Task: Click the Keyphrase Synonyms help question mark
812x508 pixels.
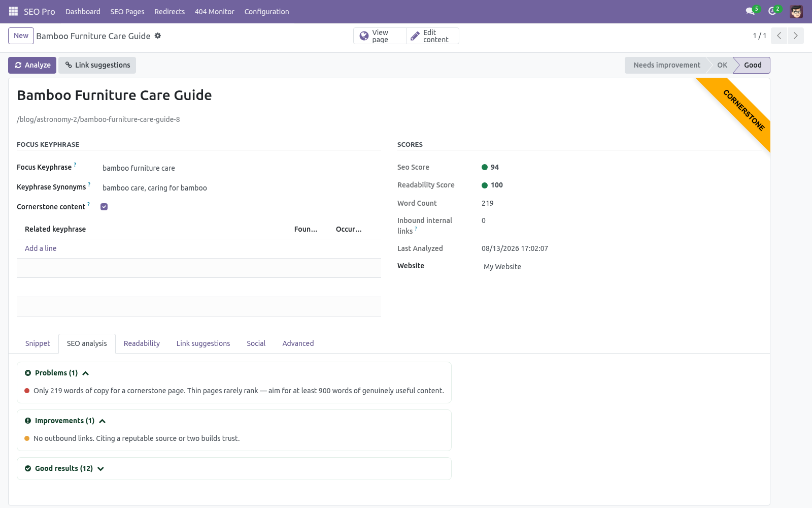Action: 89,184
